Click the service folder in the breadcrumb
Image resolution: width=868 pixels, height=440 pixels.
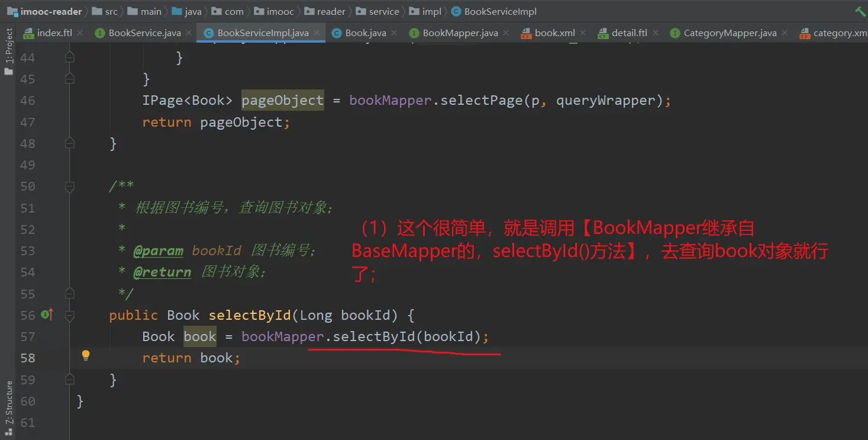[384, 11]
